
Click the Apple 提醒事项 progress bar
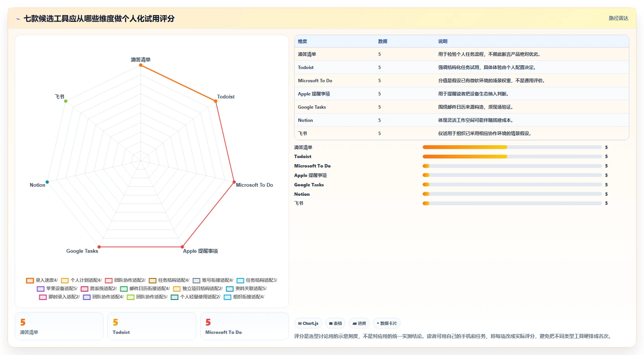[512, 175]
